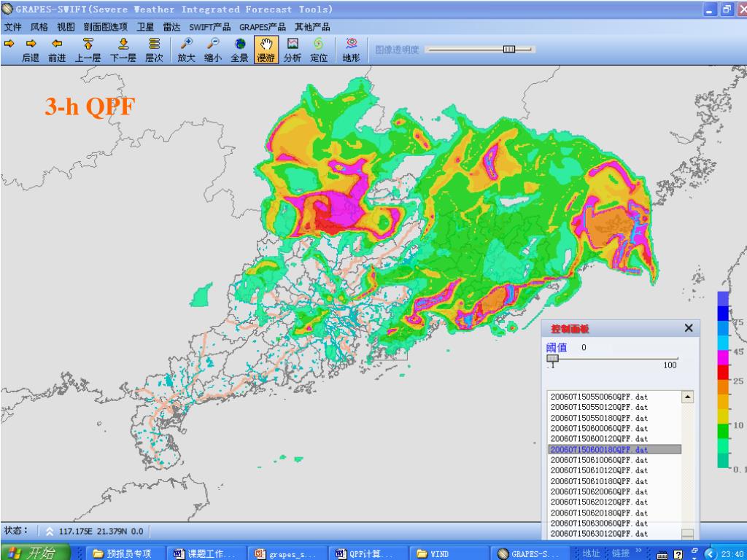Click file list scrollbar up arrow
The height and width of the screenshot is (560, 747).
[687, 397]
